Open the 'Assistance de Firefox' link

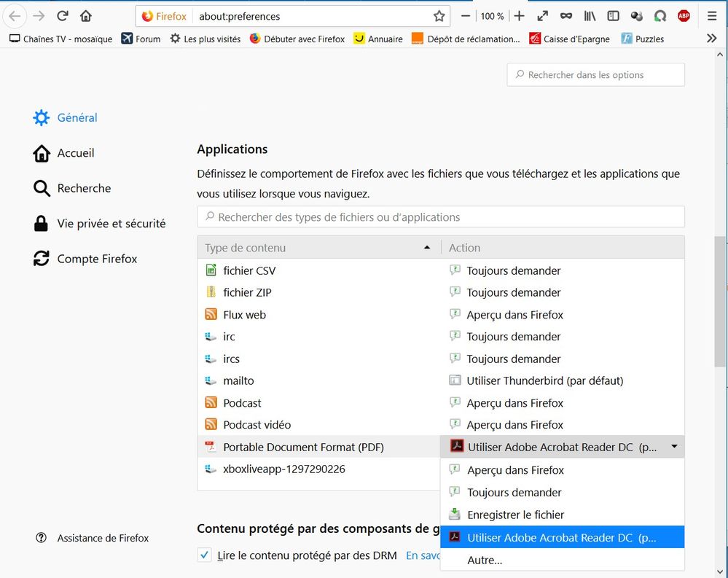pyautogui.click(x=103, y=538)
